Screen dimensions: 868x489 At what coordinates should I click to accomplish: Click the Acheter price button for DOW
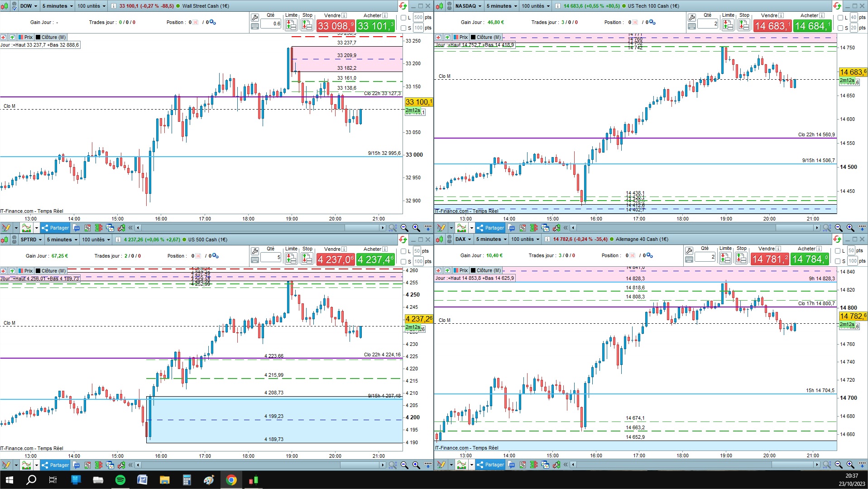coord(375,26)
